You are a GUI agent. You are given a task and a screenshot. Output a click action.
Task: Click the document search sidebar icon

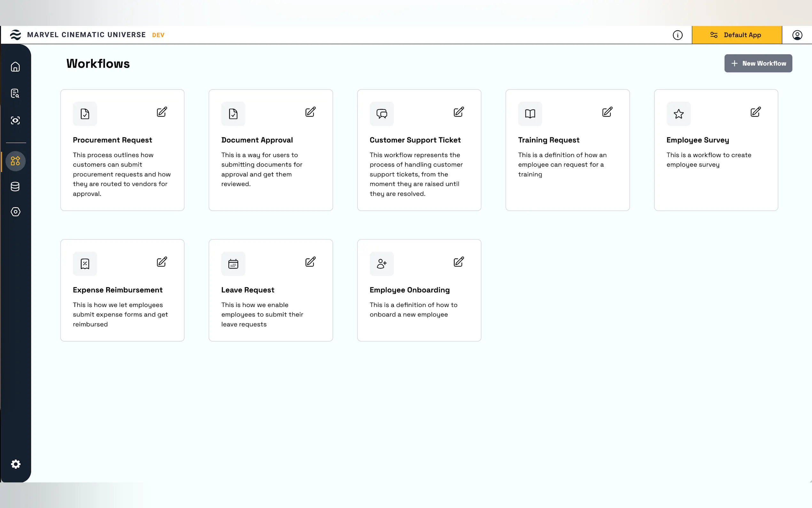15,93
